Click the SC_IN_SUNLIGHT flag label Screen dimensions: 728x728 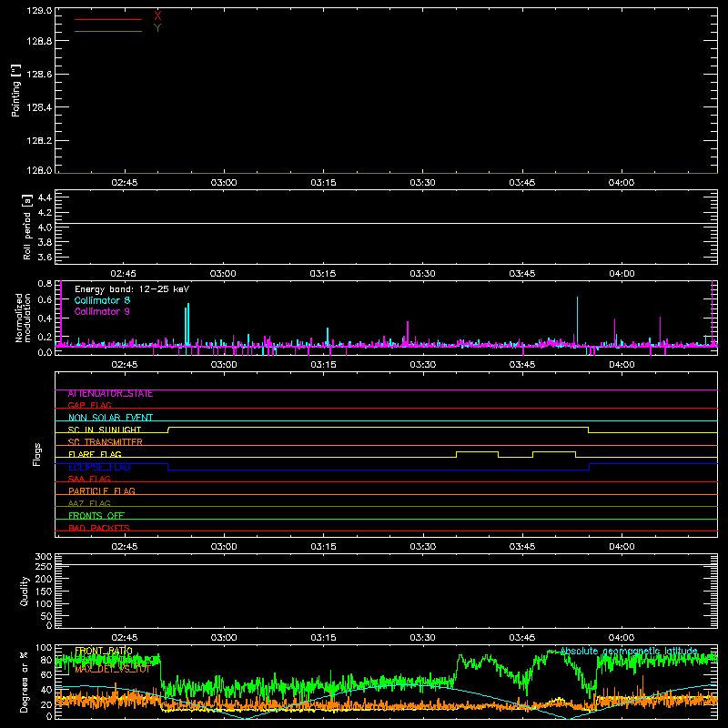click(x=105, y=430)
